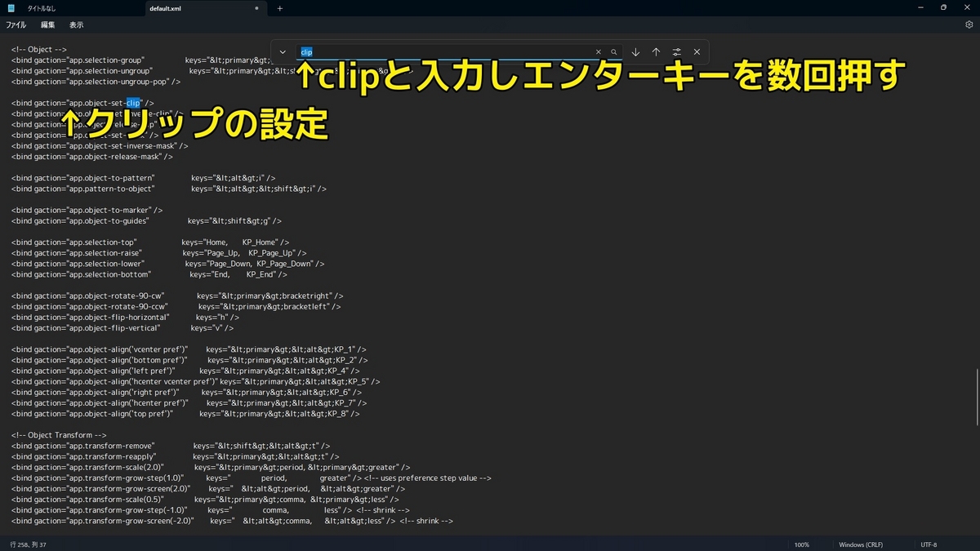
Task: Open a new tab with the plus icon
Action: (280, 8)
